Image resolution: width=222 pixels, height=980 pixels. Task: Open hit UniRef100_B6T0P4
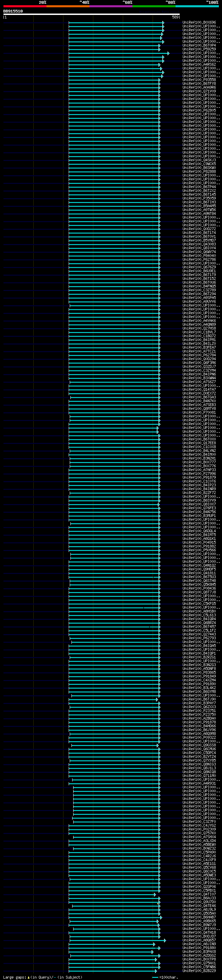[x=199, y=45]
